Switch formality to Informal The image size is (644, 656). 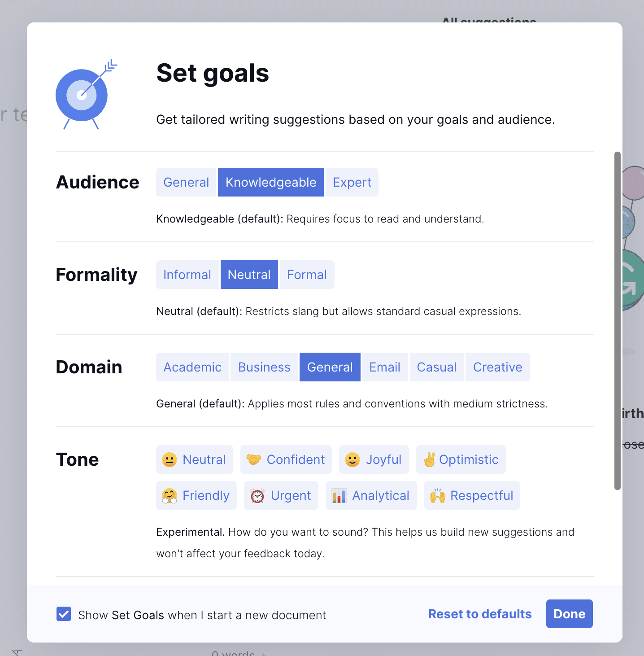pyautogui.click(x=187, y=275)
